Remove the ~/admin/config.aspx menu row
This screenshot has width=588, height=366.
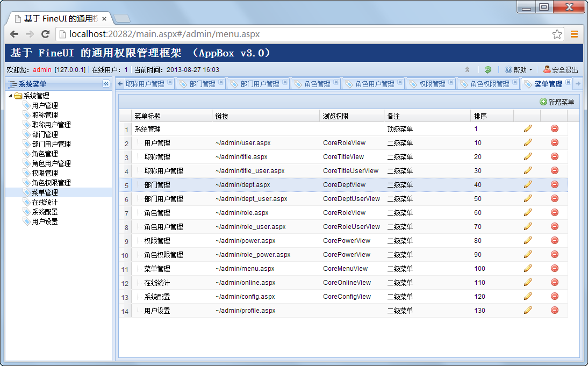[x=555, y=296]
